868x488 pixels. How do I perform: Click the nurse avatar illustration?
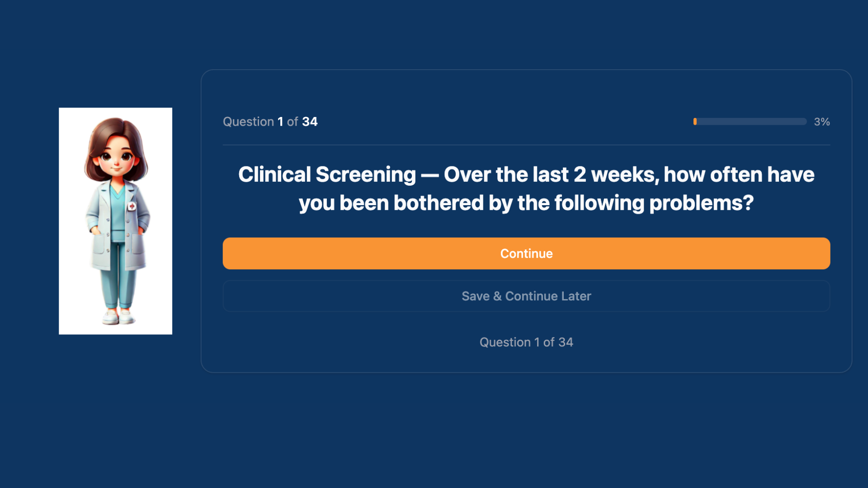click(115, 221)
